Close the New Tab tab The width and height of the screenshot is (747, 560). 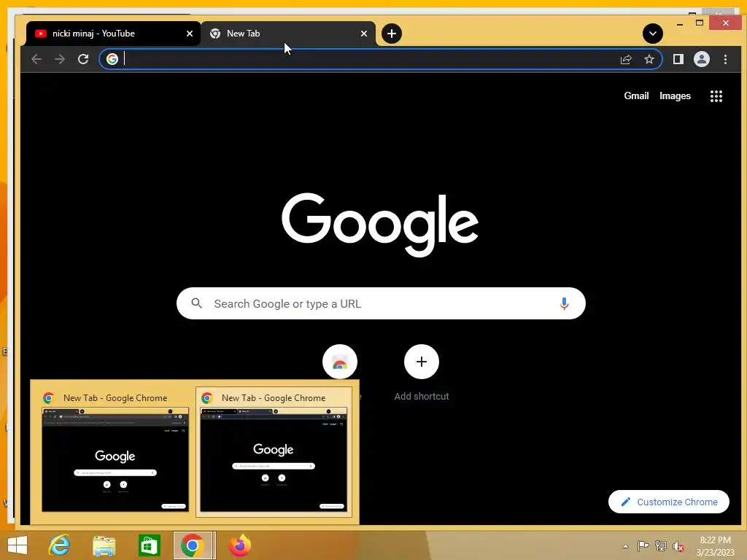(x=364, y=34)
